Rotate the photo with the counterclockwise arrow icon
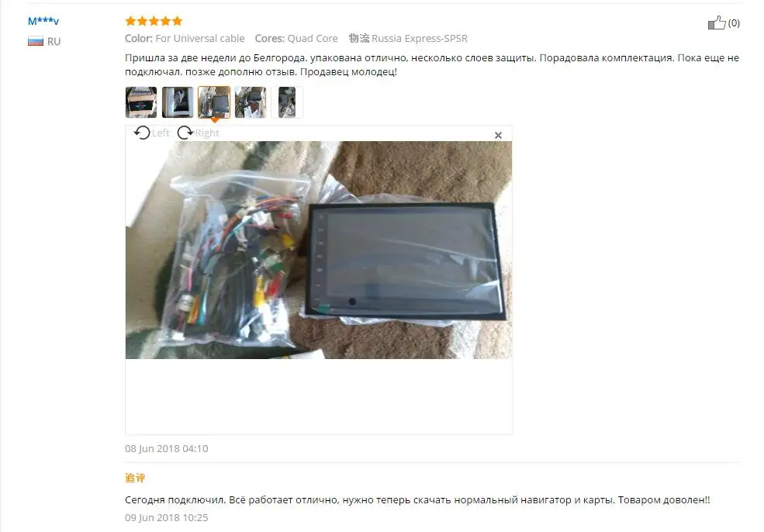Image resolution: width=764 pixels, height=532 pixels. tap(142, 133)
